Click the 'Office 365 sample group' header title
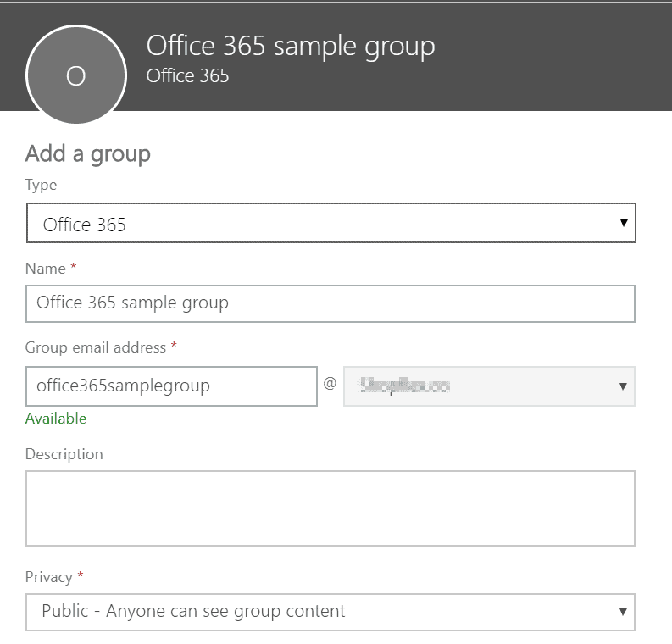672x644 pixels. tap(291, 46)
